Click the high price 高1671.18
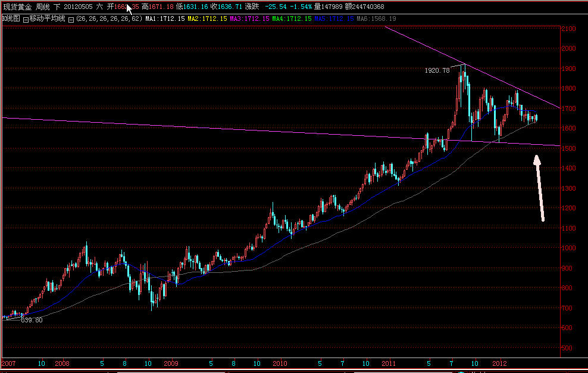588x373 pixels. pyautogui.click(x=158, y=7)
